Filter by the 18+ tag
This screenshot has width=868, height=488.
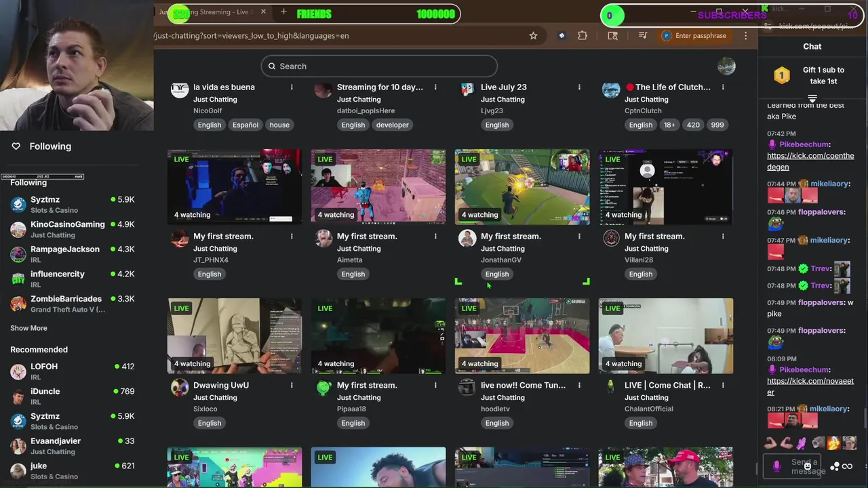click(x=669, y=125)
